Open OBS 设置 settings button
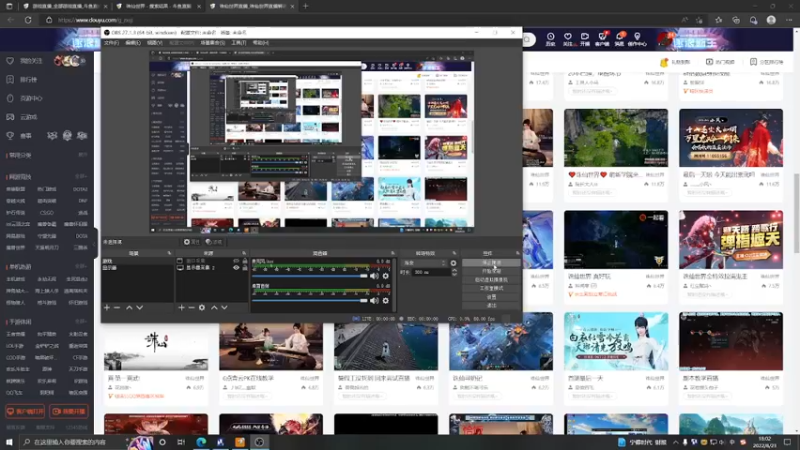This screenshot has width=800, height=450. click(491, 297)
